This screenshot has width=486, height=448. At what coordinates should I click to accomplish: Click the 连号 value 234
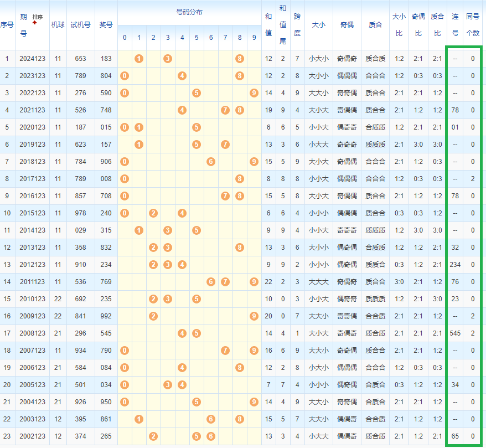455,265
